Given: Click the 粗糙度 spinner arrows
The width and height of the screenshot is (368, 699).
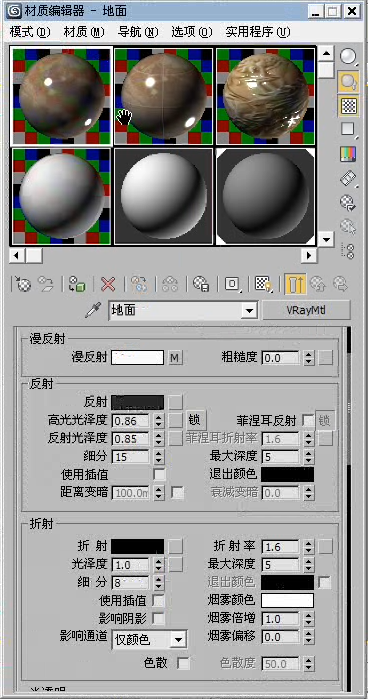Looking at the screenshot, I should pos(308,358).
